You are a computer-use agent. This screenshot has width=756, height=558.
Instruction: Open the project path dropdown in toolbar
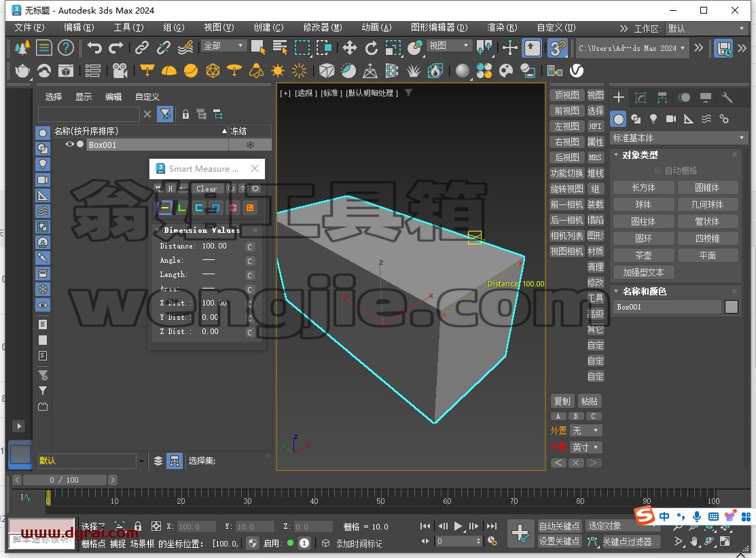(632, 48)
